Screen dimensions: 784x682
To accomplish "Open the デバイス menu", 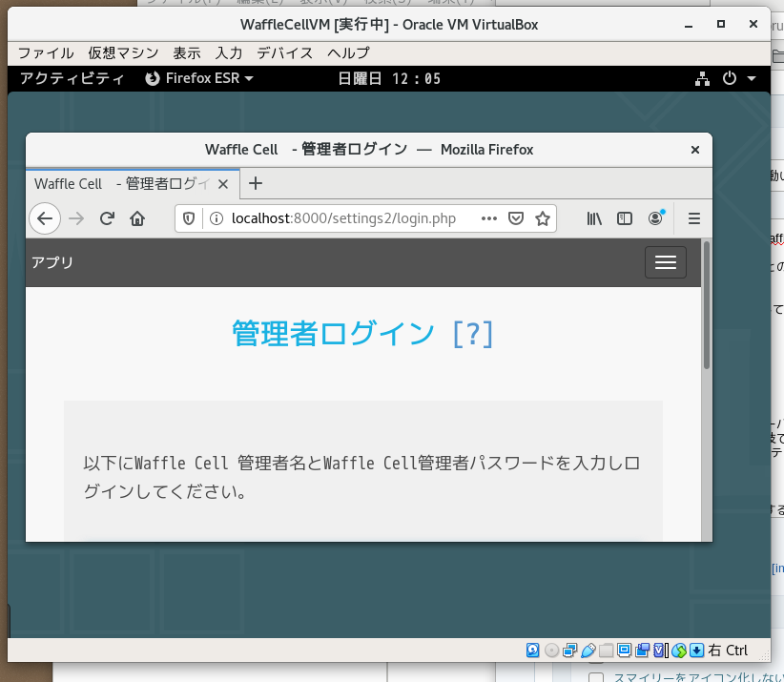I will pyautogui.click(x=285, y=53).
